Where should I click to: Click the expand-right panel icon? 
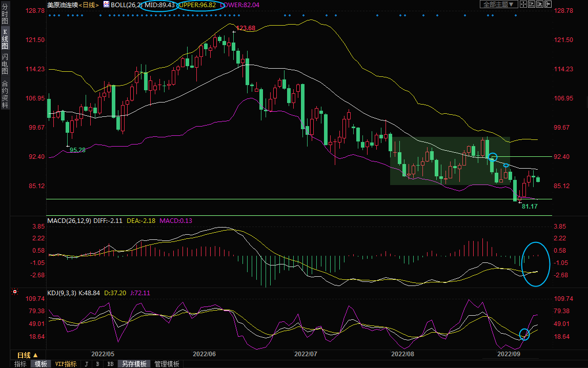tap(549, 4)
